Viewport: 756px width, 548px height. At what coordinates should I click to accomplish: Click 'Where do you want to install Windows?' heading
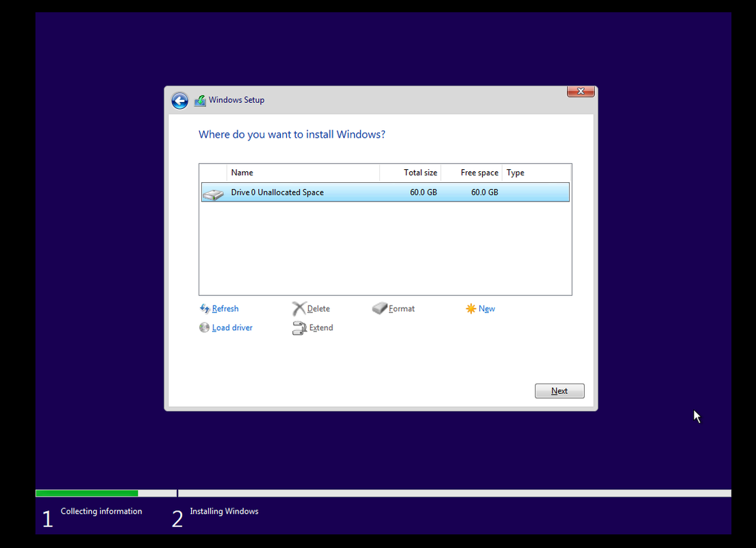(x=292, y=134)
